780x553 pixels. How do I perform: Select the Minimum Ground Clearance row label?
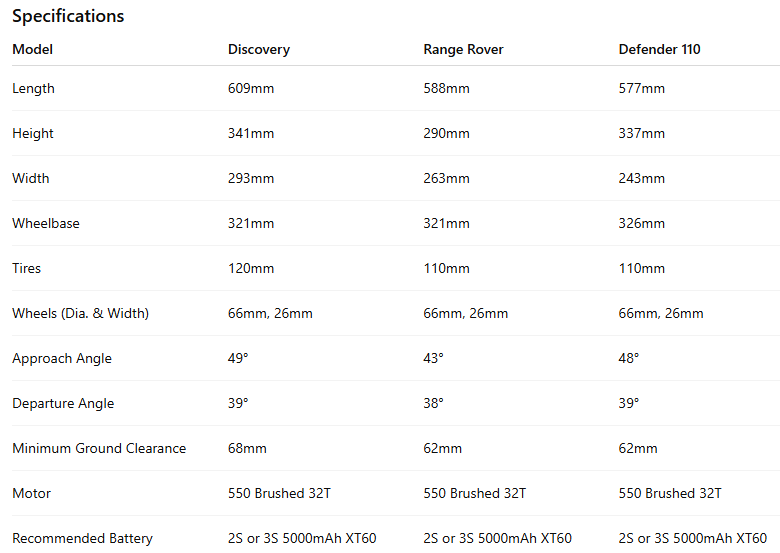99,449
